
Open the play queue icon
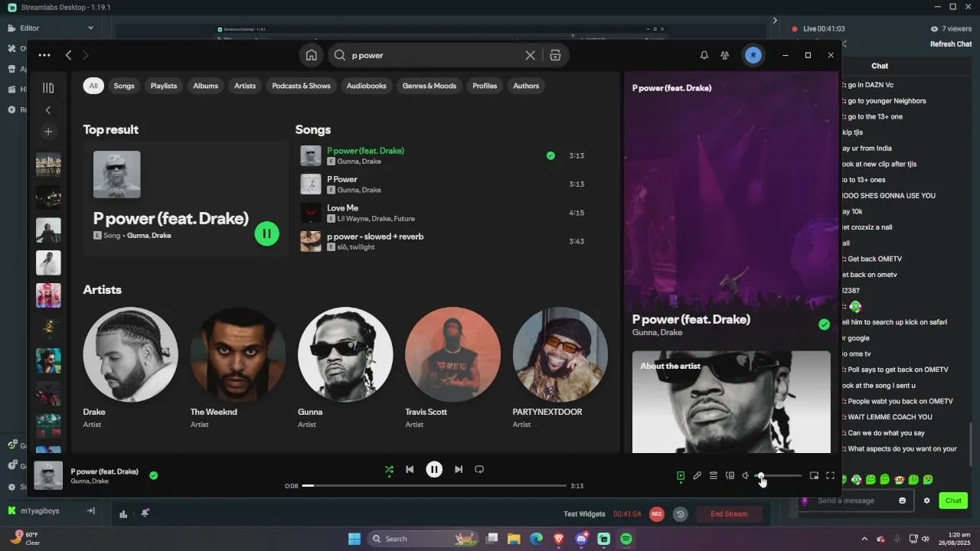coord(713,476)
